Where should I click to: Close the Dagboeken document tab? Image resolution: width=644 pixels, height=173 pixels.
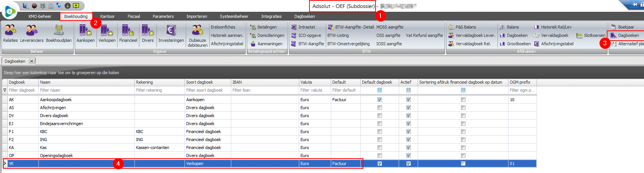tap(32, 61)
